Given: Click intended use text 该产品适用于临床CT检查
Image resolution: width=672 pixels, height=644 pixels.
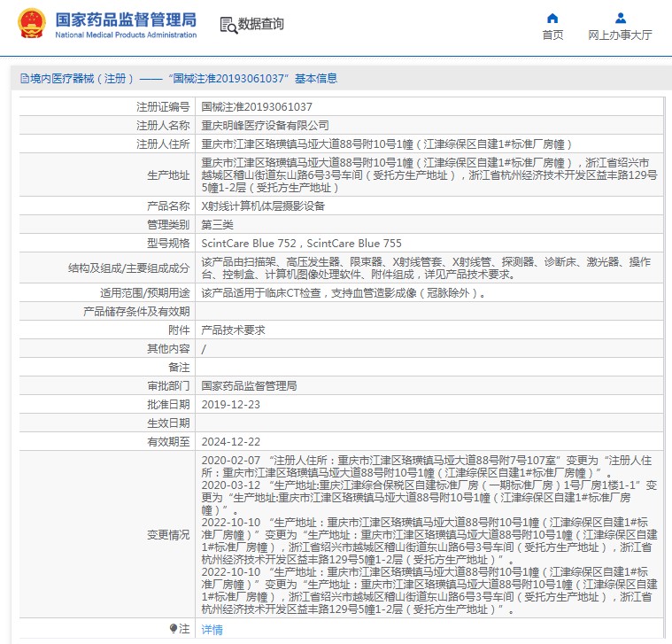Looking at the screenshot, I should pyautogui.click(x=344, y=293).
